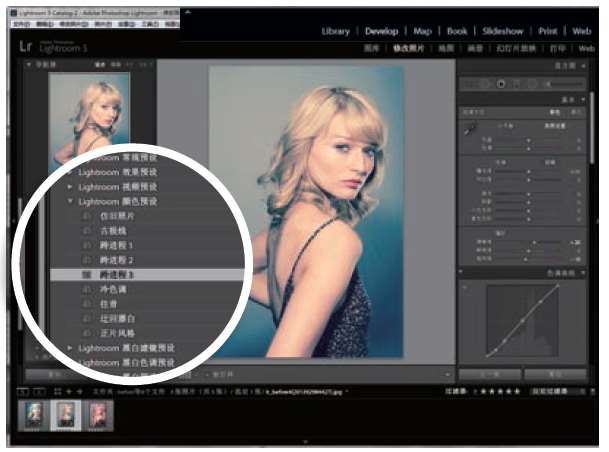Image resolution: width=609 pixels, height=452 pixels.
Task: Switch to the Library module
Action: 335,31
